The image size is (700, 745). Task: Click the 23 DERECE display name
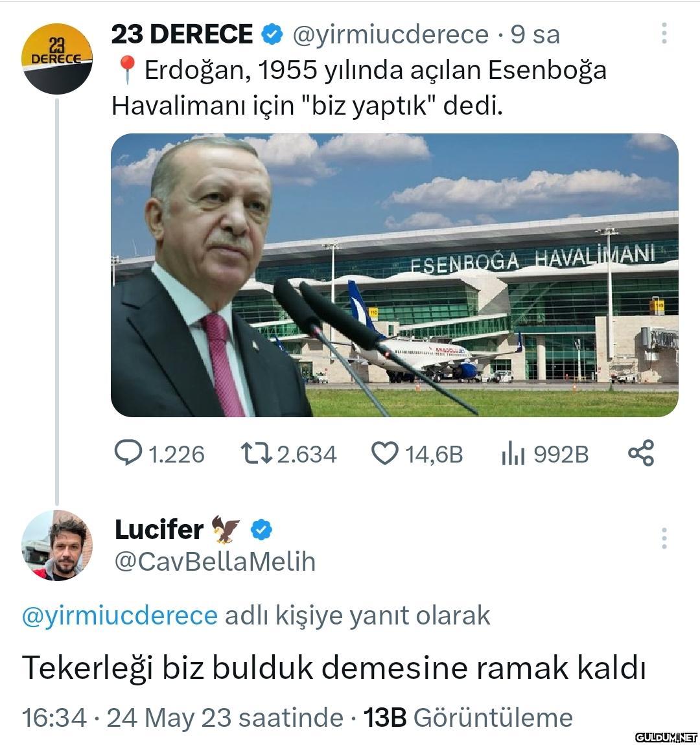point(182,34)
